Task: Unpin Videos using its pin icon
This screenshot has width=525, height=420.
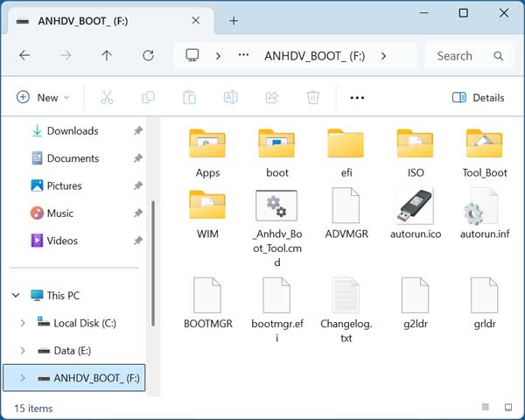Action: coord(138,240)
